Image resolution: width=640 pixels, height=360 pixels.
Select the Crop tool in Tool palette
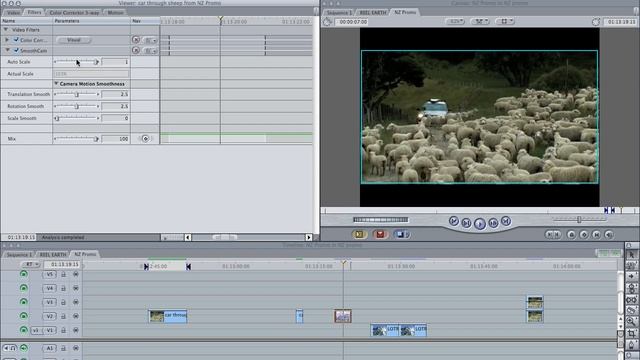point(632,333)
